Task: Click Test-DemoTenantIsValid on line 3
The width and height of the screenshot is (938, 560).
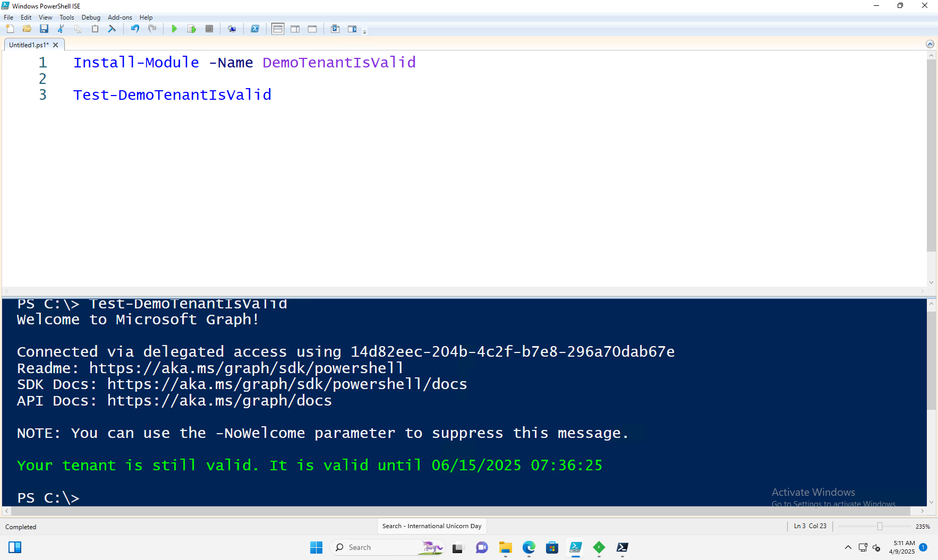Action: tap(172, 95)
